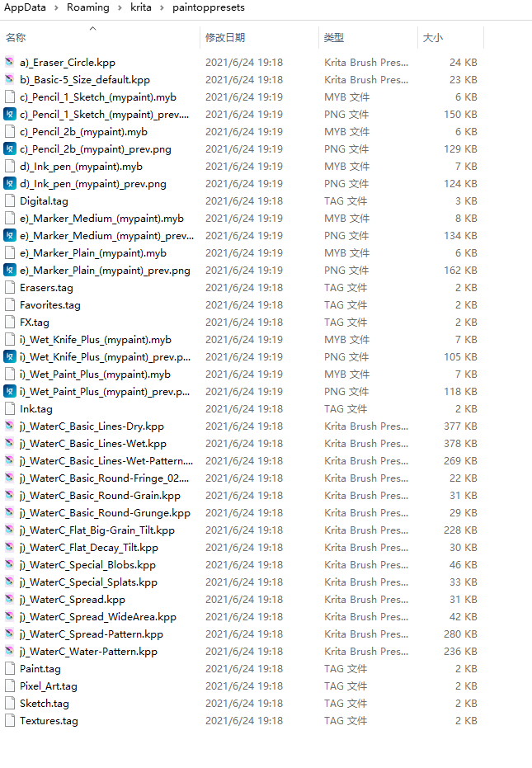Click the 236 KB size cell

point(460,652)
